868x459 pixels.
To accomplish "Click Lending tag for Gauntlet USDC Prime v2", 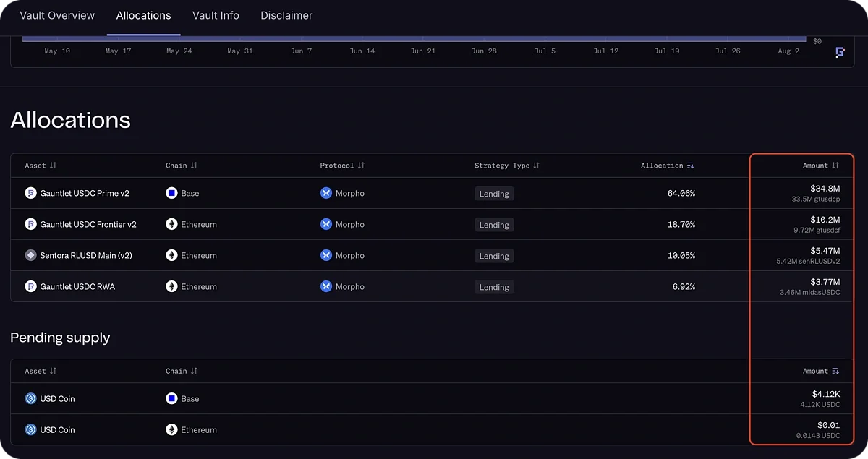I will pos(494,194).
